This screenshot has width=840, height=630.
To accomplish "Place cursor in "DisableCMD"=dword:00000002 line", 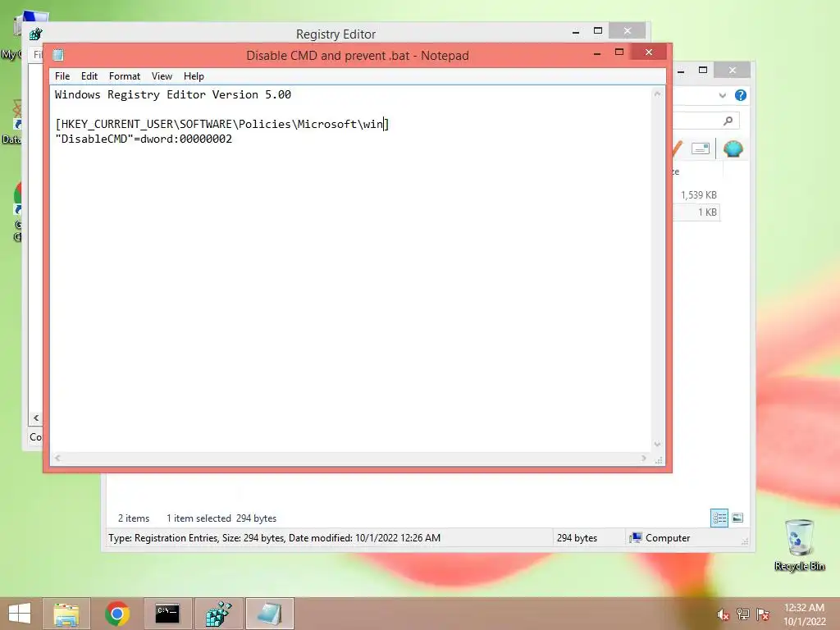I will pyautogui.click(x=144, y=139).
